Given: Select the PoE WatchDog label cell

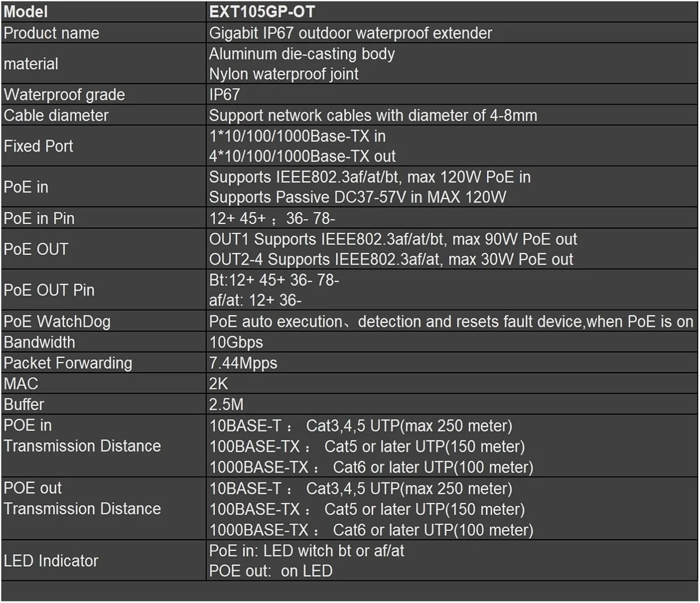Looking at the screenshot, I should tap(57, 322).
